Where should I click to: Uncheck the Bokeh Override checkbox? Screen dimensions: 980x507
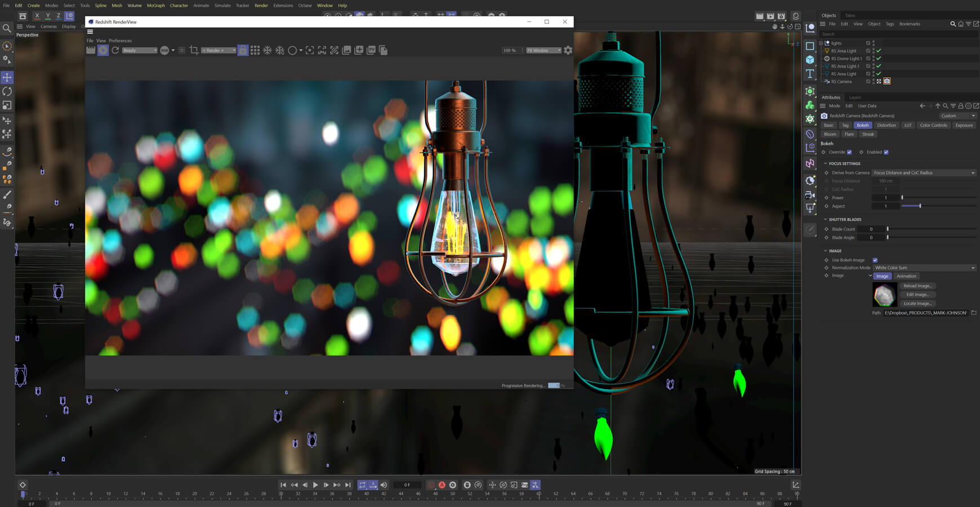[x=849, y=152]
